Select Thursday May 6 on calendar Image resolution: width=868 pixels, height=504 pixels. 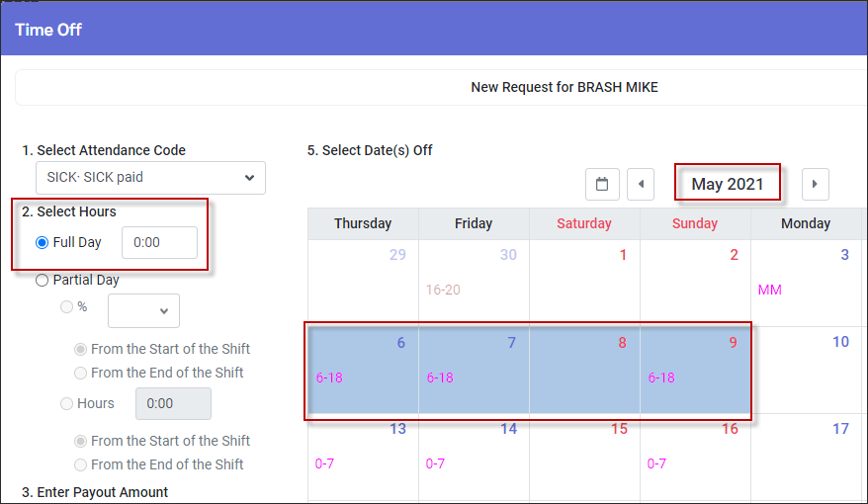(363, 370)
